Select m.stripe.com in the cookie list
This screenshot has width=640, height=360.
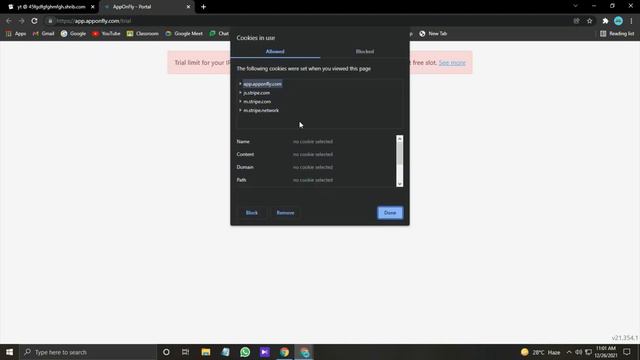(257, 101)
